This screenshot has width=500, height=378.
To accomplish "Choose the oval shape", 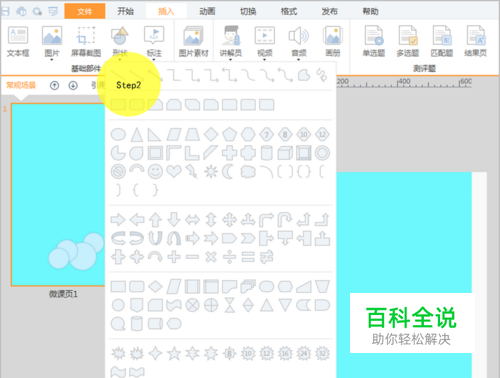I will [118, 134].
